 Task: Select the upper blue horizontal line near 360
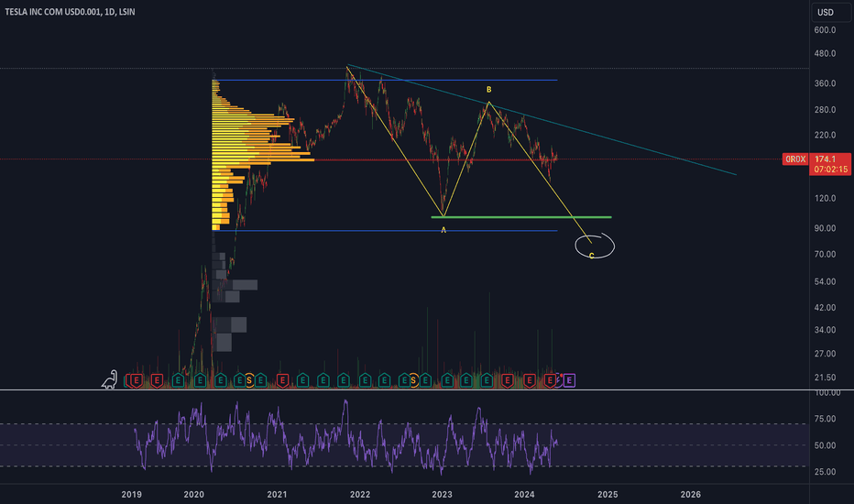385,80
